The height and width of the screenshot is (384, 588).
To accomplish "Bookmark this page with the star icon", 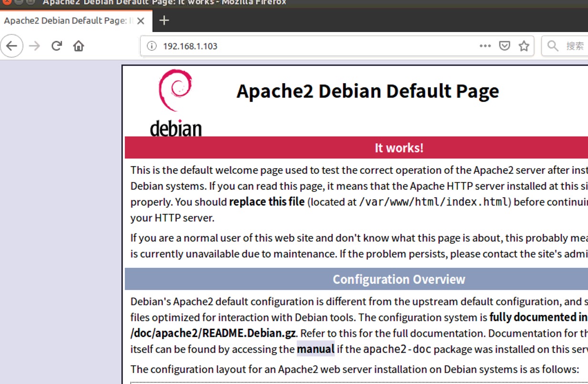I will click(524, 46).
